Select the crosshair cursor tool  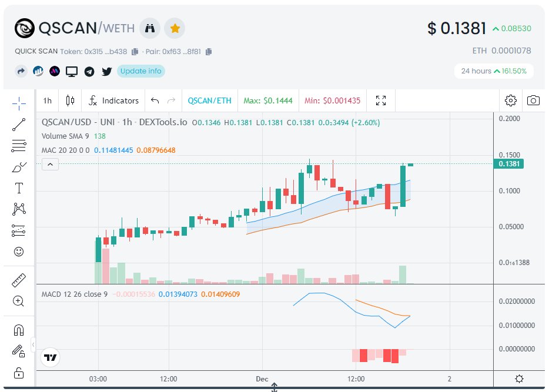19,103
